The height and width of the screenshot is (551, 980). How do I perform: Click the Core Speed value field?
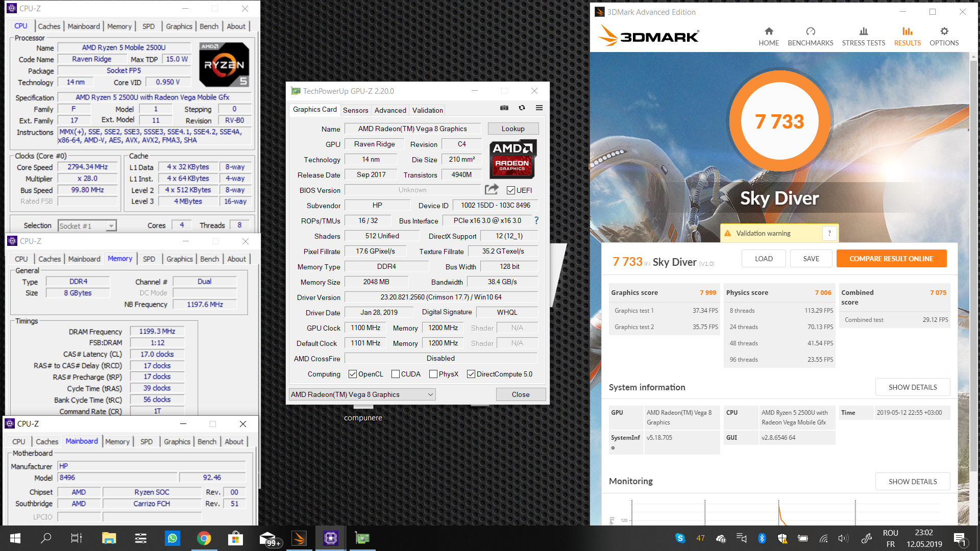[x=87, y=167]
